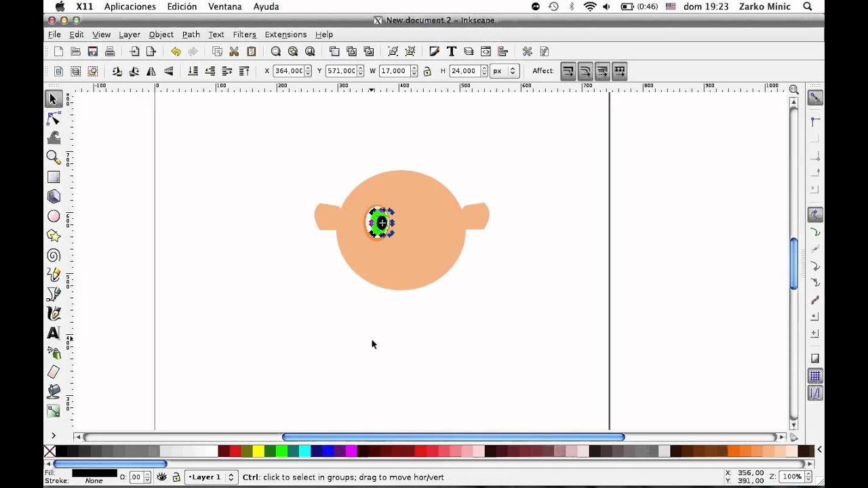The width and height of the screenshot is (868, 488).
Task: Open the Extensions menu
Action: coord(285,35)
